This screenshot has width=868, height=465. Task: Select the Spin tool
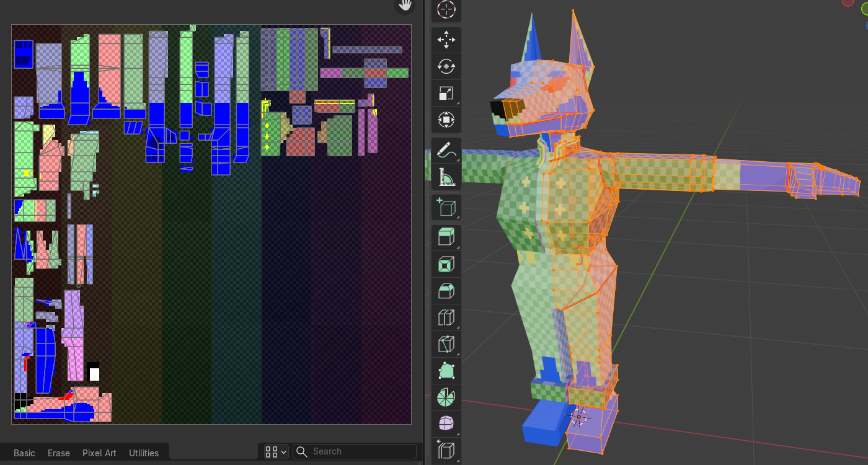point(446,397)
